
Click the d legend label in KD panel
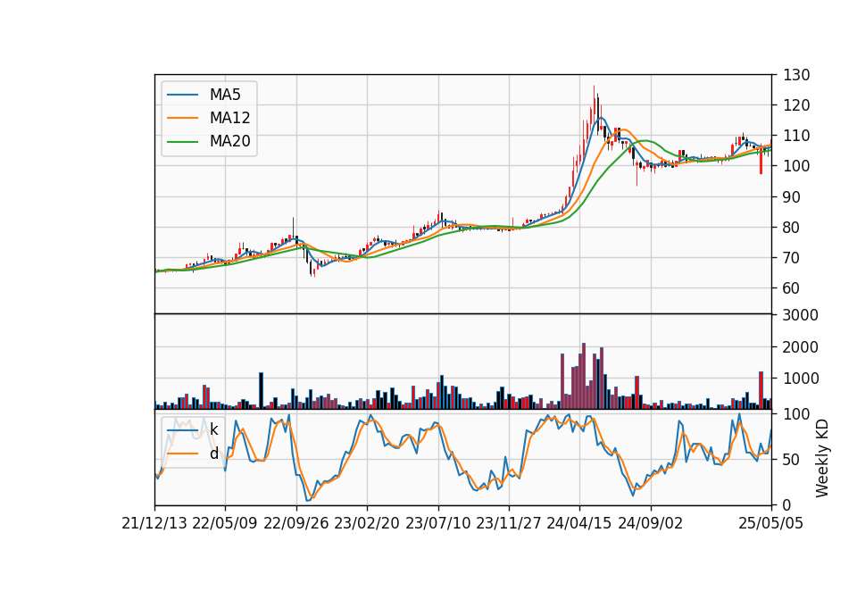point(213,454)
